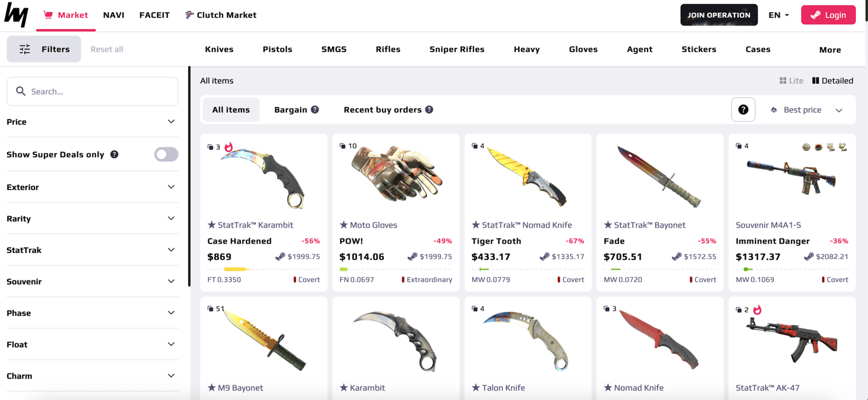This screenshot has height=400, width=868.
Task: Switch to Lite view mode
Action: pyautogui.click(x=791, y=81)
